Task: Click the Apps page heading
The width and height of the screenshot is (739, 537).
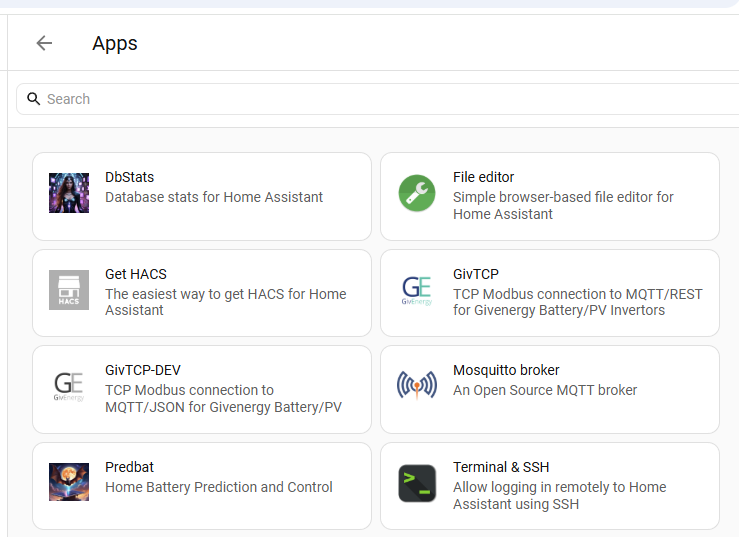Action: 115,43
